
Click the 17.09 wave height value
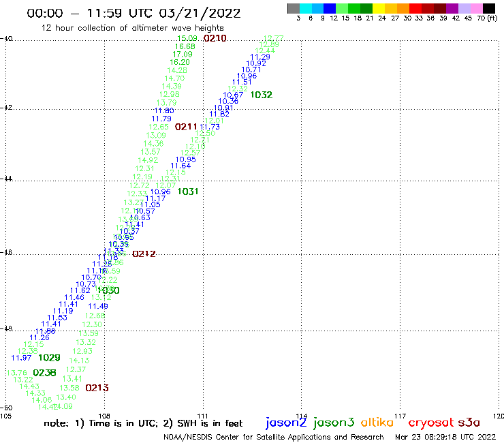[183, 55]
